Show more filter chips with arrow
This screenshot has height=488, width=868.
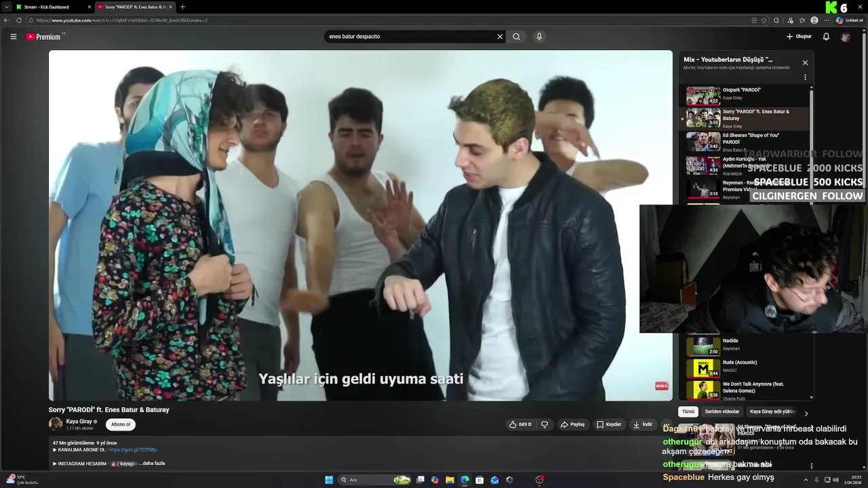point(806,413)
